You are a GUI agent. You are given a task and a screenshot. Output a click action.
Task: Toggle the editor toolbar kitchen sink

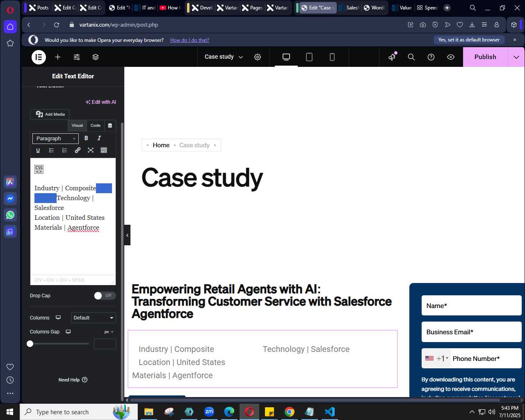pos(104,150)
